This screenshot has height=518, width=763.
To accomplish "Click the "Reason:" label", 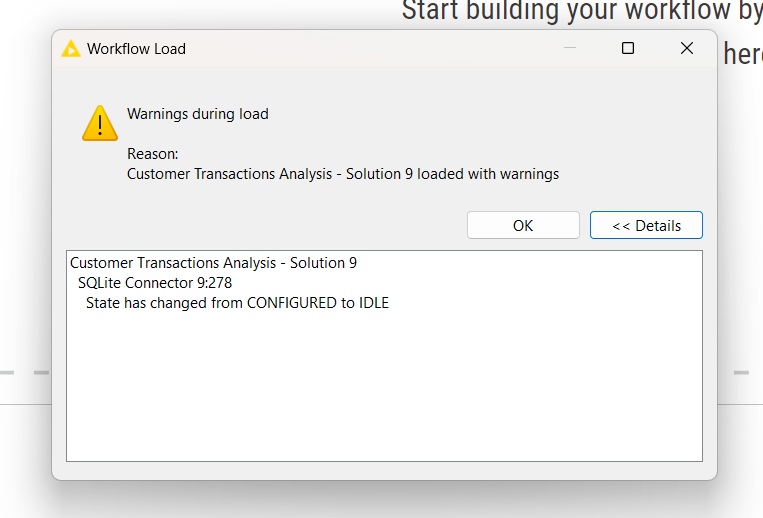I will [x=152, y=154].
